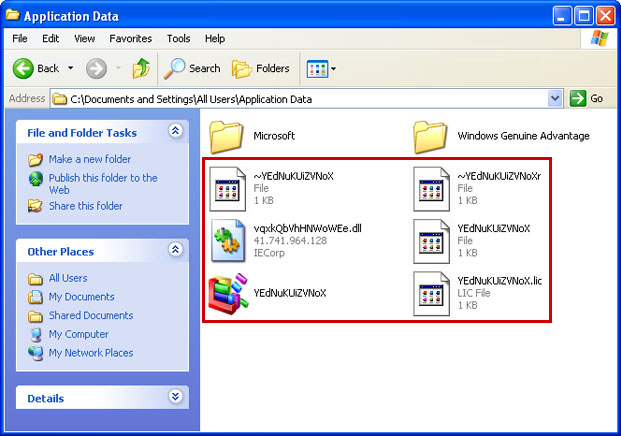Click the Make a new folder link

[x=90, y=159]
